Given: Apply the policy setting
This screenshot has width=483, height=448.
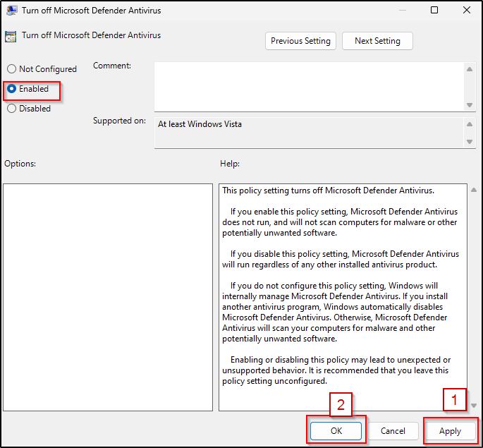Looking at the screenshot, I should [450, 431].
